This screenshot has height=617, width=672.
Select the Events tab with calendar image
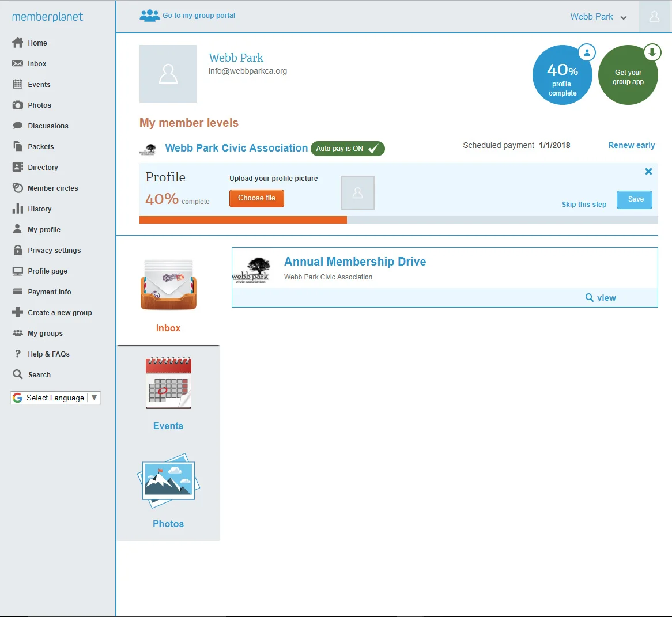pyautogui.click(x=168, y=394)
